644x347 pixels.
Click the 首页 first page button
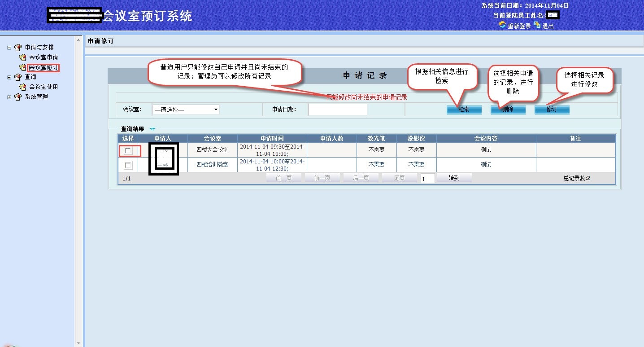(x=283, y=178)
